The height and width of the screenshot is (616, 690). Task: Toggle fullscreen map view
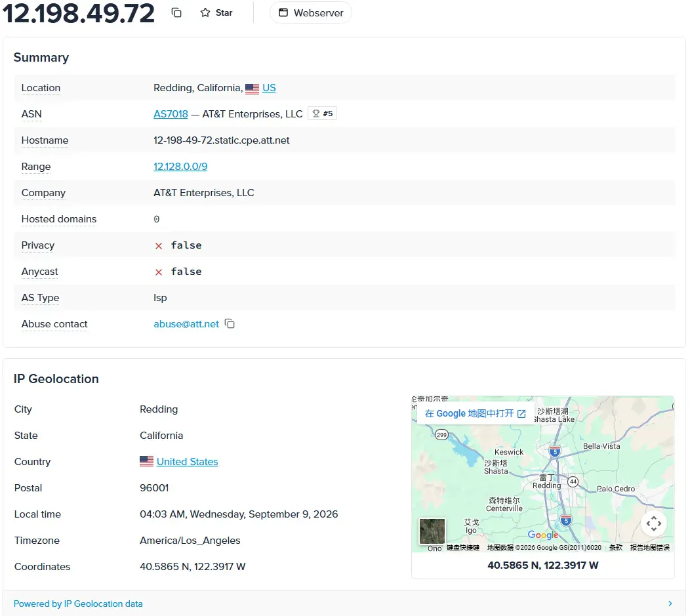[x=654, y=523]
